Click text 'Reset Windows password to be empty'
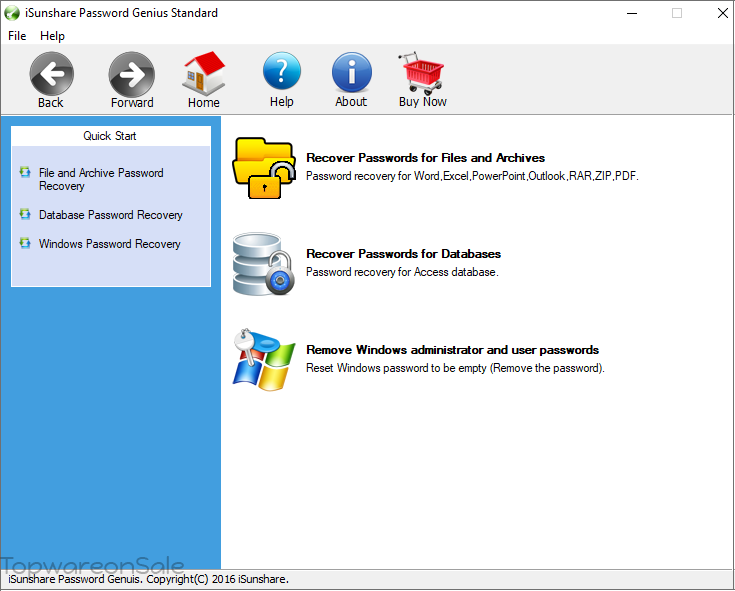 (397, 368)
